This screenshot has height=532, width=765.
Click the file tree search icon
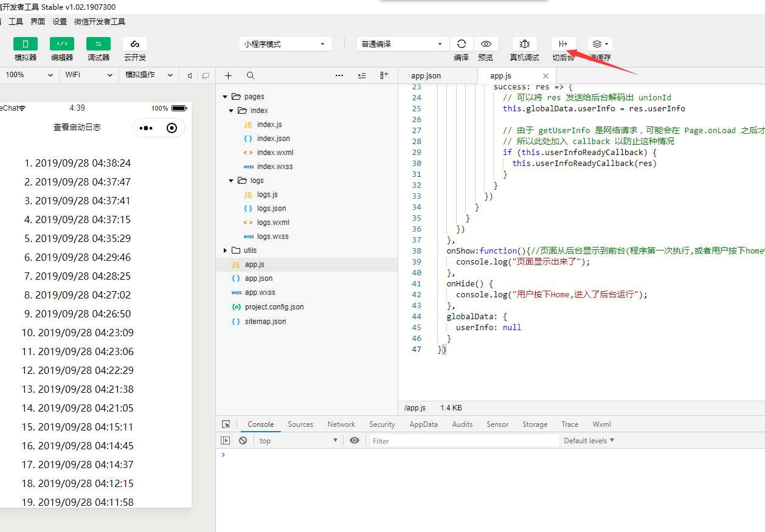[251, 75]
